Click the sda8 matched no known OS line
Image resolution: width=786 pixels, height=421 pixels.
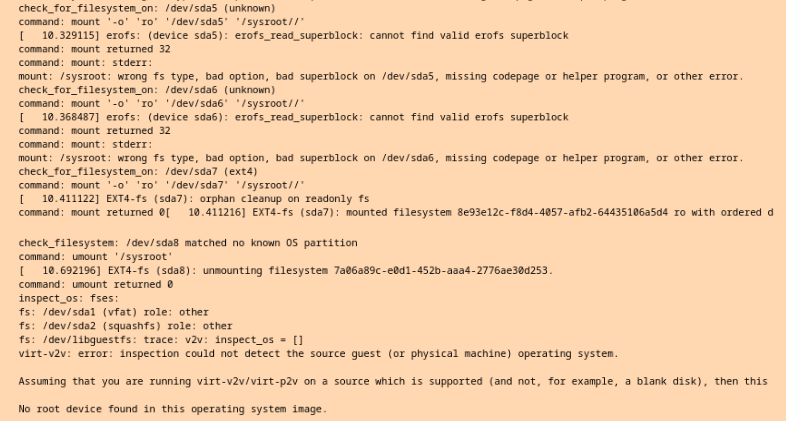coord(188,243)
